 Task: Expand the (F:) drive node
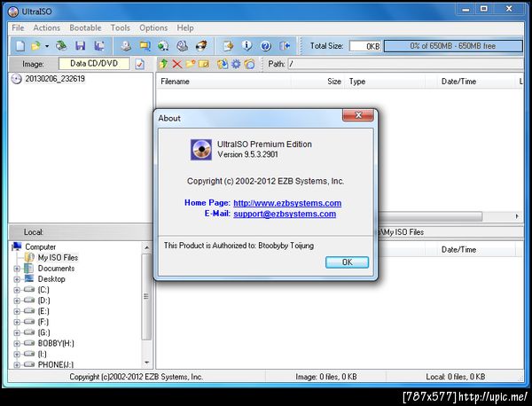pyautogui.click(x=17, y=322)
